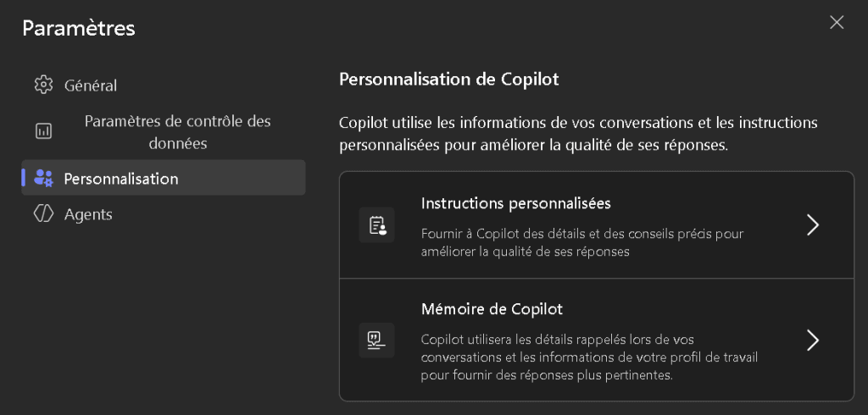868x415 pixels.
Task: Open Mémoire de Copilot via chevron arrow
Action: click(812, 340)
